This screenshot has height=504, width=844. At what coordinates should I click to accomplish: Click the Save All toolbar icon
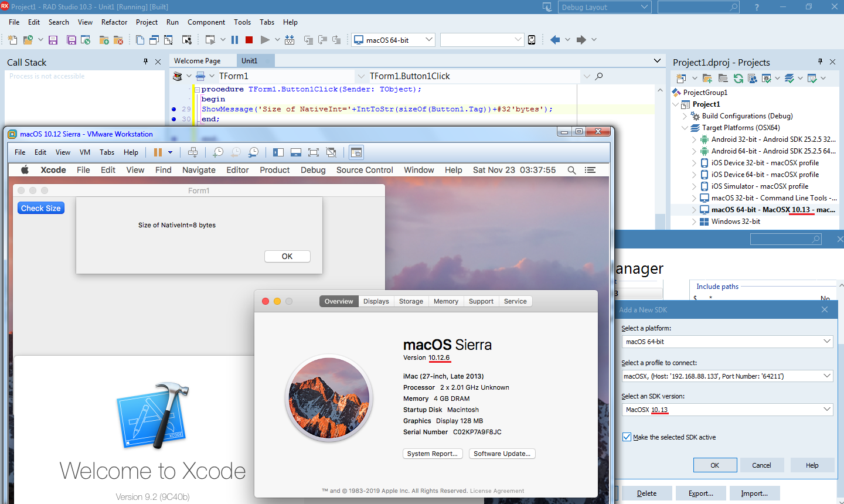pos(72,40)
